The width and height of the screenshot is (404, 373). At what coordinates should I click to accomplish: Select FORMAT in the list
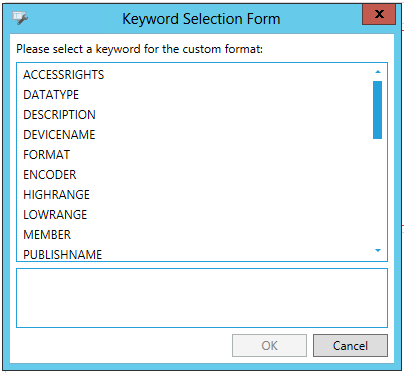[47, 155]
